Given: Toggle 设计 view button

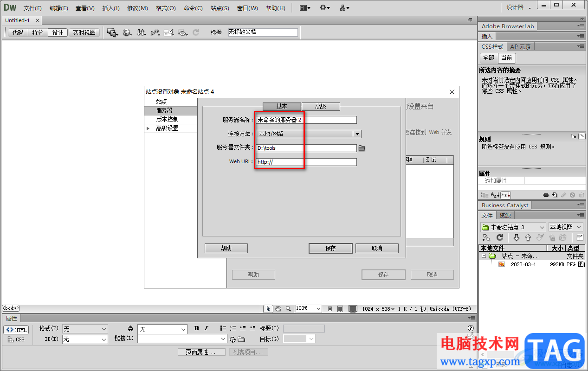Looking at the screenshot, I should [x=58, y=32].
